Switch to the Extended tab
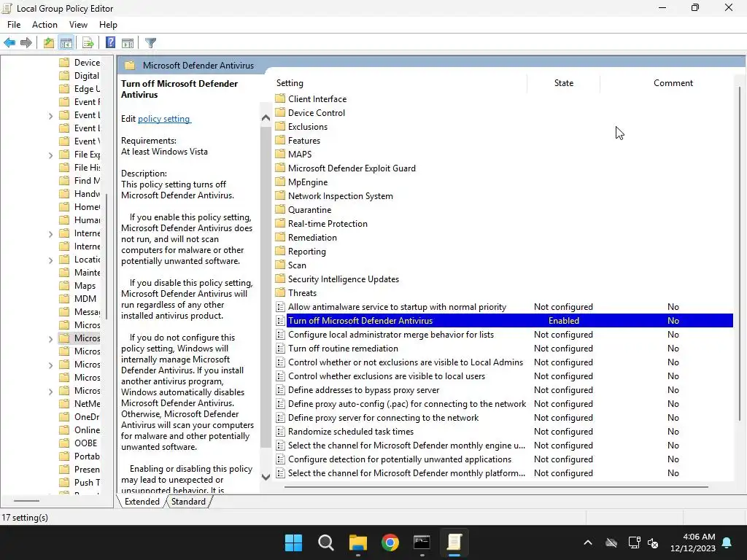This screenshot has height=560, width=747. click(142, 502)
